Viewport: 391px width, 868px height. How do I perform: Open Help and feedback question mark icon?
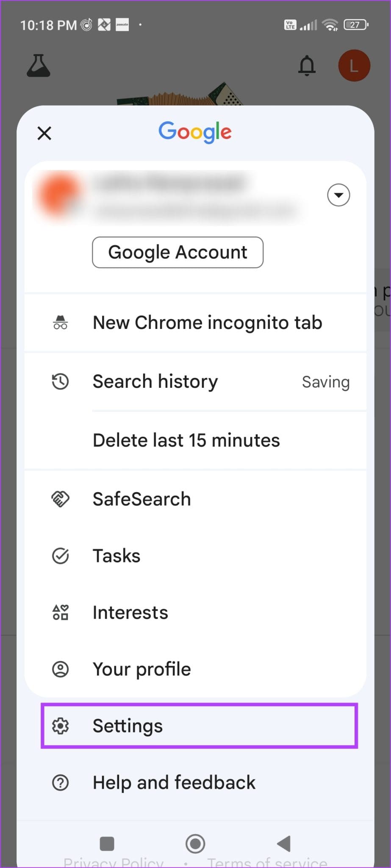click(x=61, y=782)
